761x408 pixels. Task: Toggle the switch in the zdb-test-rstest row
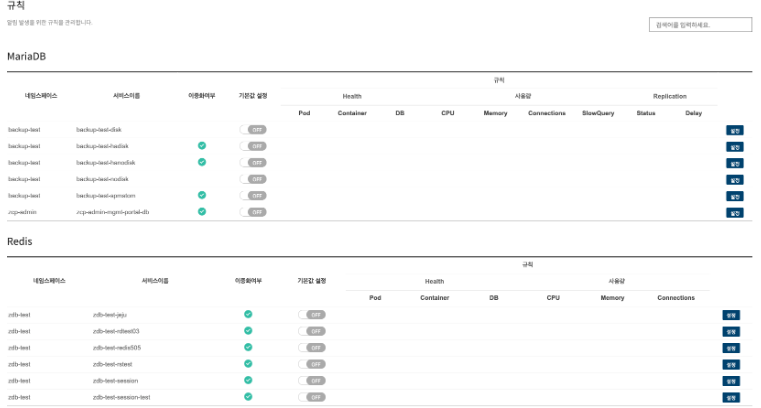coord(312,364)
